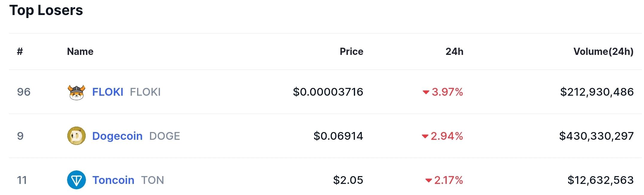Sort by the Name column header
Viewport: 644px width, 195px height.
click(80, 52)
